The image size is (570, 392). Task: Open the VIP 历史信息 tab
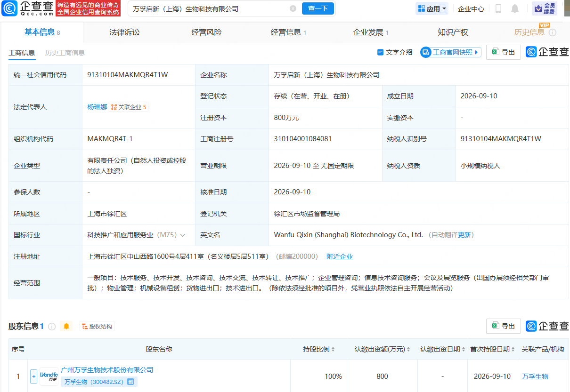[529, 32]
